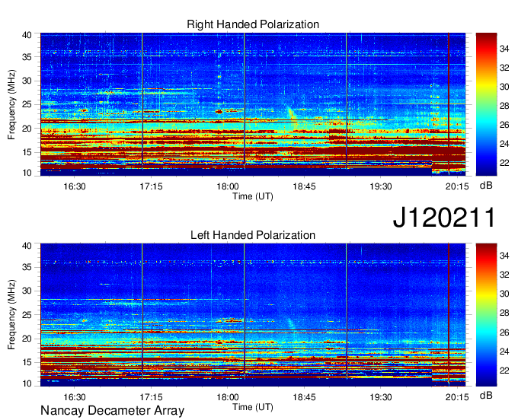
Task: Click the dB color bar beside the Right Handed plot
Action: (486, 104)
